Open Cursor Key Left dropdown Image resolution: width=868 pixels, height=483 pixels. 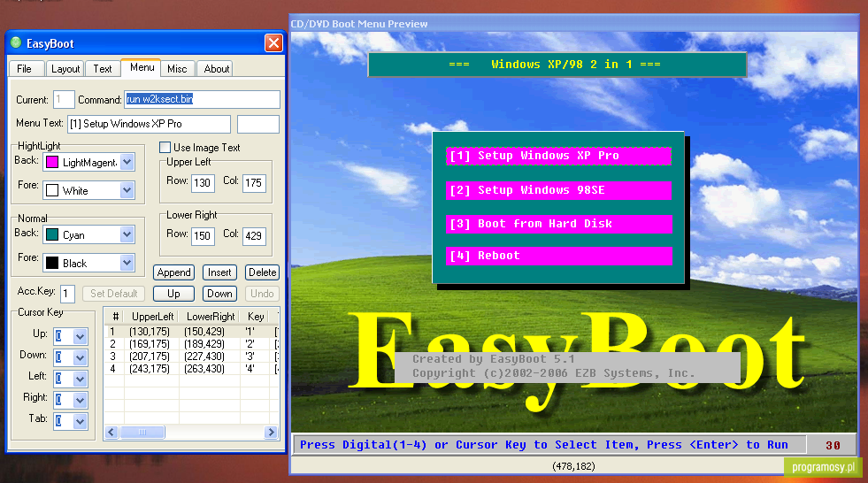[x=80, y=379]
